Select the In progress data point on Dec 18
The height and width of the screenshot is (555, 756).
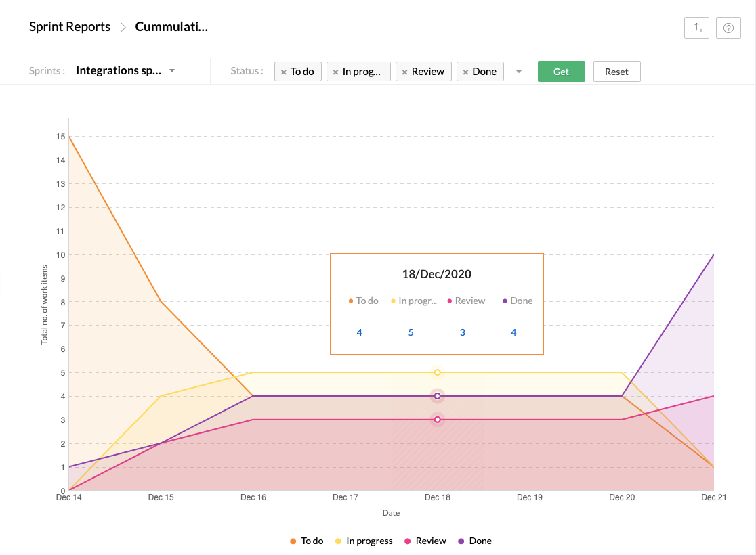(x=437, y=372)
